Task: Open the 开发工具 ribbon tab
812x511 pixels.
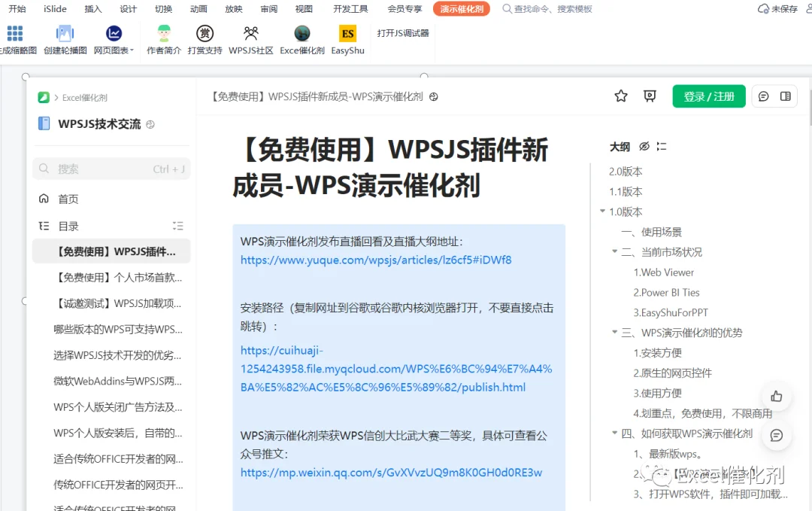Action: [x=350, y=9]
